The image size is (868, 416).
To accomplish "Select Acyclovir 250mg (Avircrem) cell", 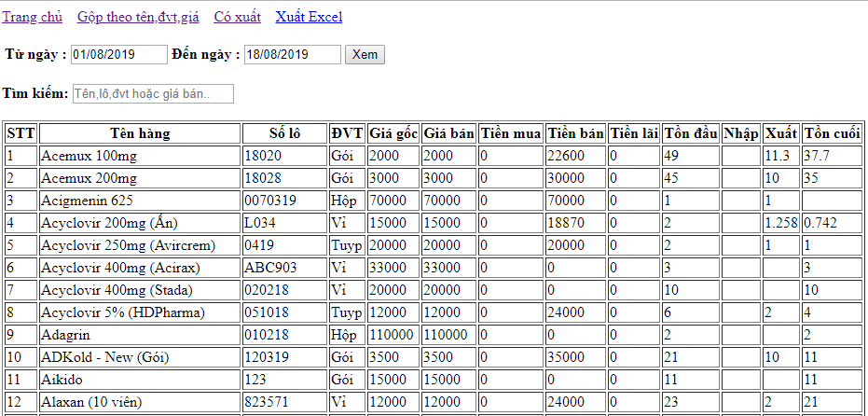I will tap(140, 245).
